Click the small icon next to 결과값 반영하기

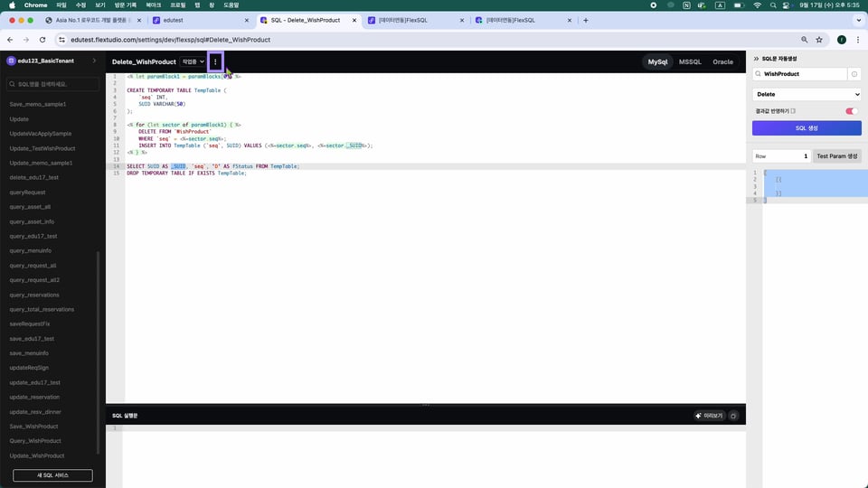click(x=793, y=110)
